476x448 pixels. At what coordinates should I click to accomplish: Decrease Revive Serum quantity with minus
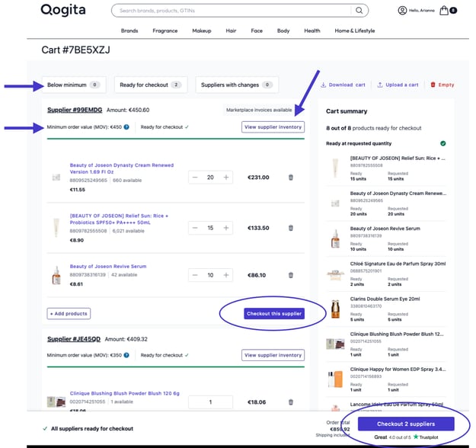(195, 275)
